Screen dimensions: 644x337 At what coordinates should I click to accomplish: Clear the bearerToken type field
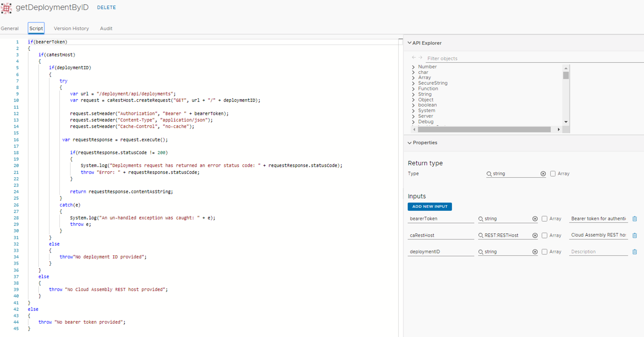[x=535, y=219]
